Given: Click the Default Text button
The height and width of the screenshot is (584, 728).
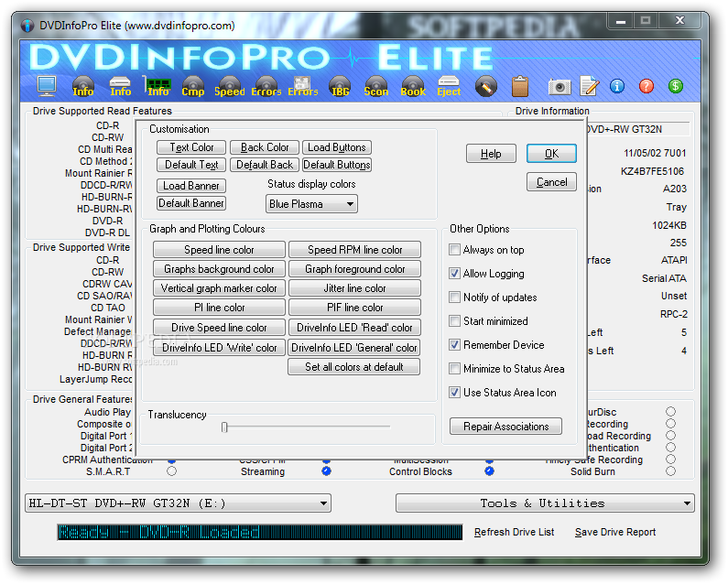Looking at the screenshot, I should [191, 165].
